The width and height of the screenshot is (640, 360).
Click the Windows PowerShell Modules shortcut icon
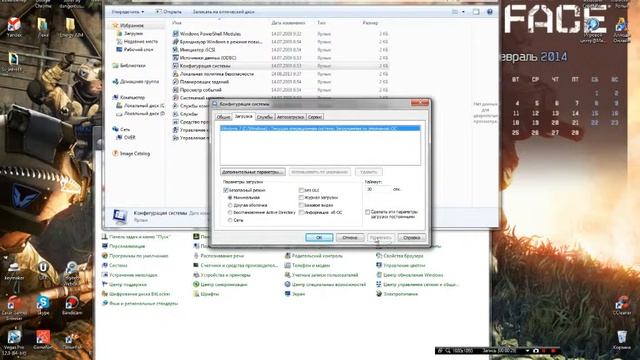coord(175,33)
